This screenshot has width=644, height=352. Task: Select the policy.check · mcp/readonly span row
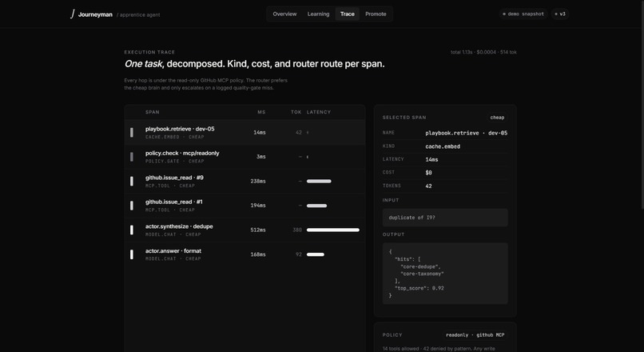pyautogui.click(x=244, y=157)
